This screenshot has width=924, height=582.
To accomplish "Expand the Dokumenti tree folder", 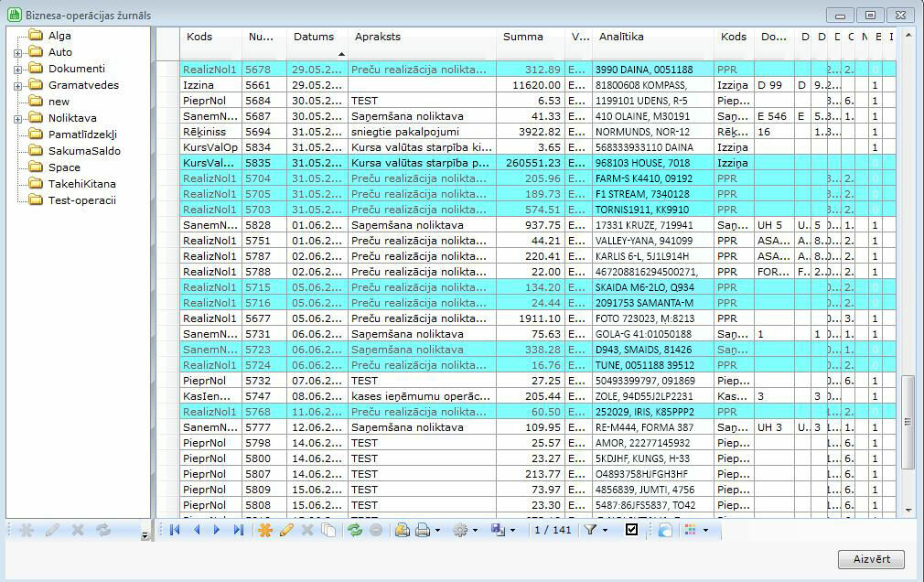I will 17,70.
